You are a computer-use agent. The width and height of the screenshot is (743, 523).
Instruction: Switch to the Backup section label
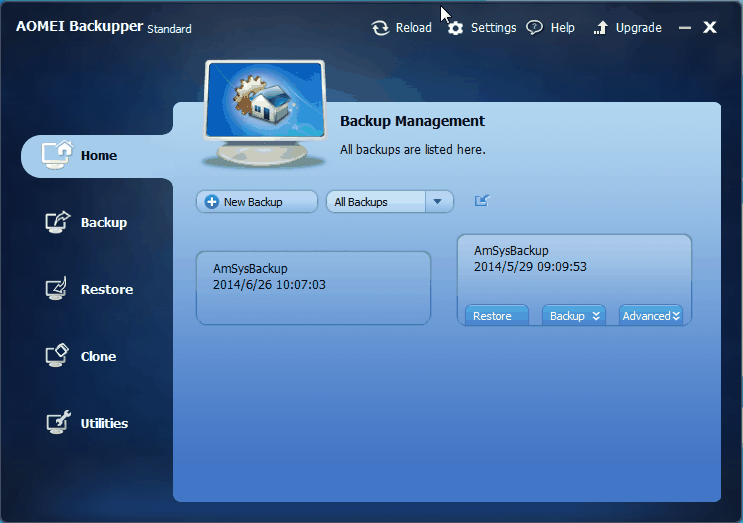(x=104, y=223)
